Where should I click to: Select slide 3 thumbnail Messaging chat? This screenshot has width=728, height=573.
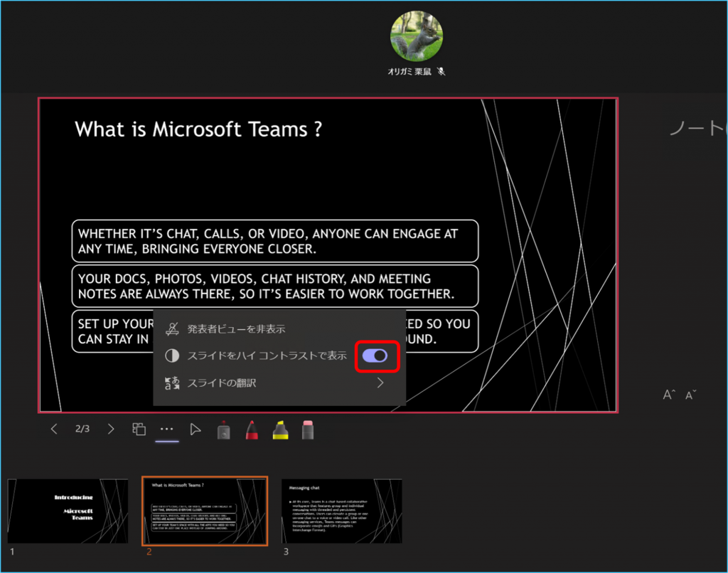(341, 511)
